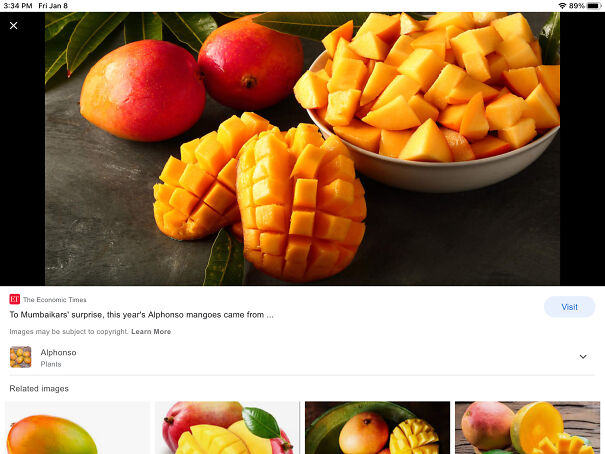Click the Visit button
Image resolution: width=605 pixels, height=454 pixels.
tap(570, 307)
